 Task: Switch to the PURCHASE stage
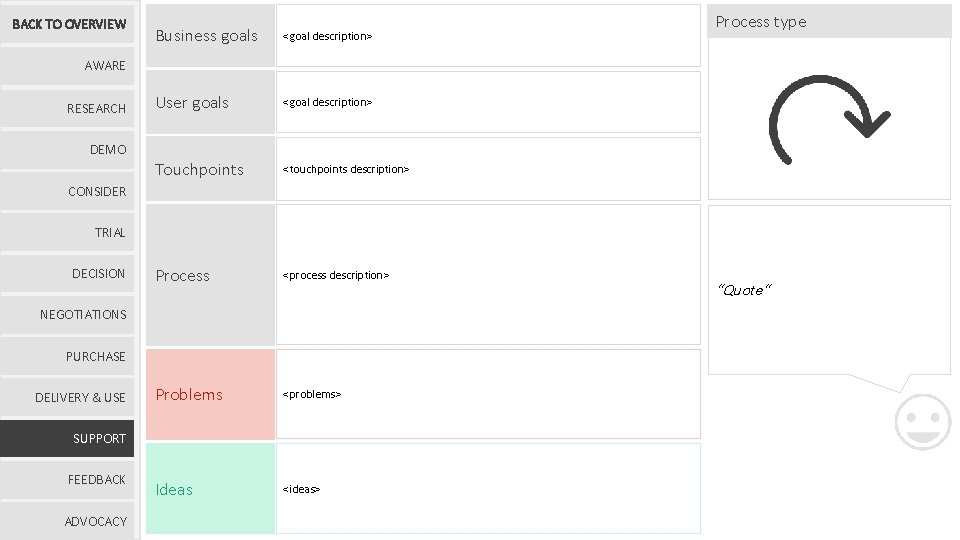(x=68, y=356)
